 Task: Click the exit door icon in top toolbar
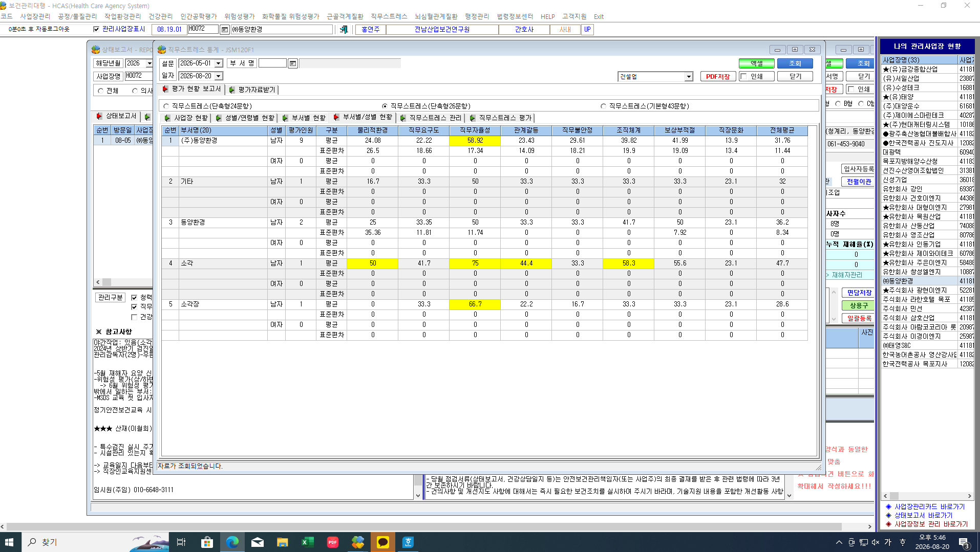[344, 30]
